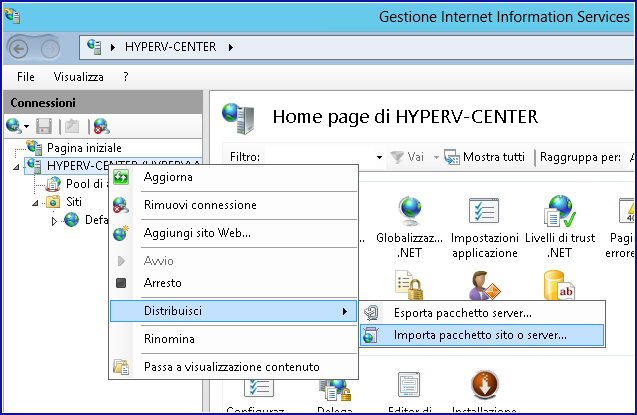
Task: Open the File menu
Action: click(x=26, y=77)
